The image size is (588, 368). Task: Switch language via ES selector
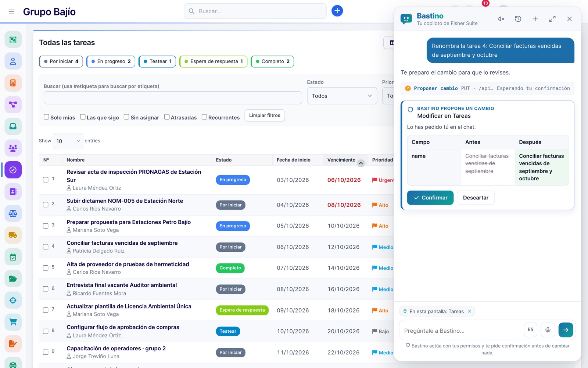click(530, 330)
